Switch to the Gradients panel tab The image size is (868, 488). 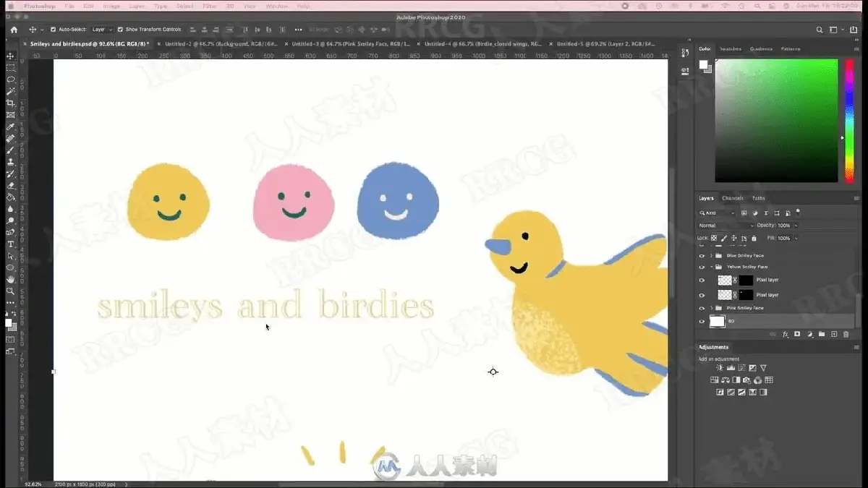(x=761, y=49)
